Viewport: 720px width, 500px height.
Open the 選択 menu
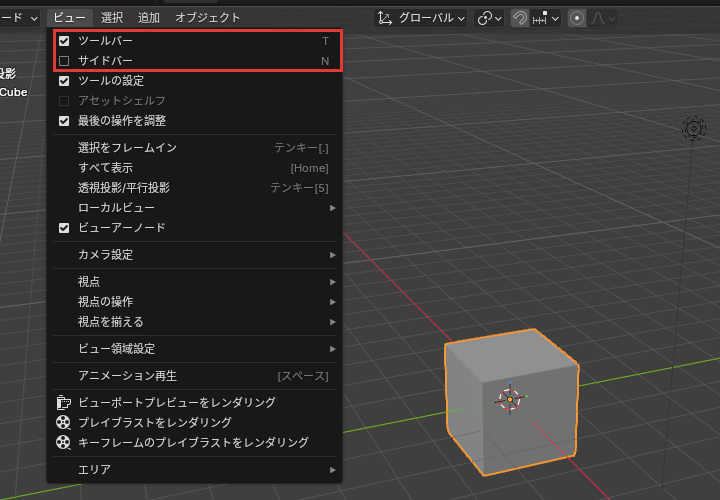(x=112, y=18)
